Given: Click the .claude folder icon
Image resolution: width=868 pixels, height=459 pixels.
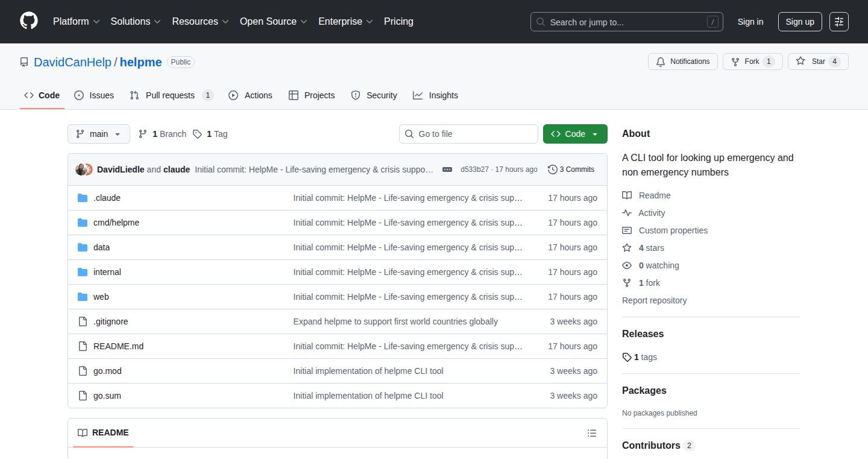Looking at the screenshot, I should [x=83, y=198].
